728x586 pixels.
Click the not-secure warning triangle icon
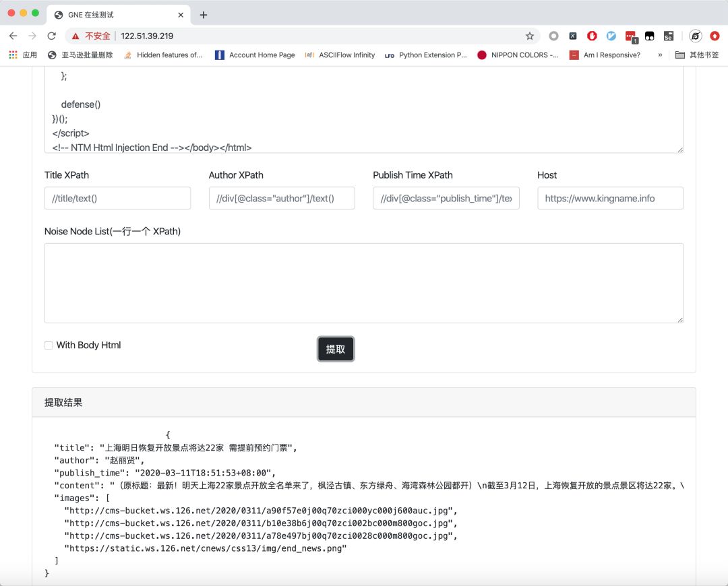point(75,36)
